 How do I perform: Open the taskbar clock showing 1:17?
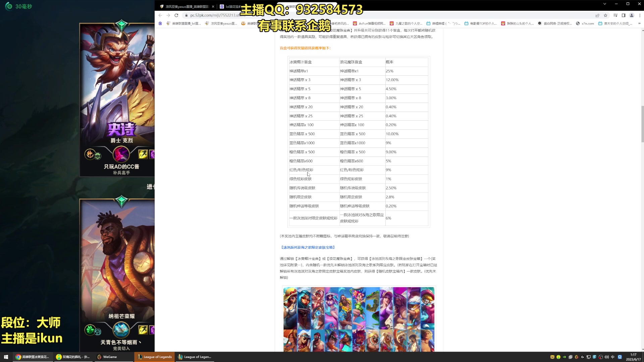click(633, 357)
